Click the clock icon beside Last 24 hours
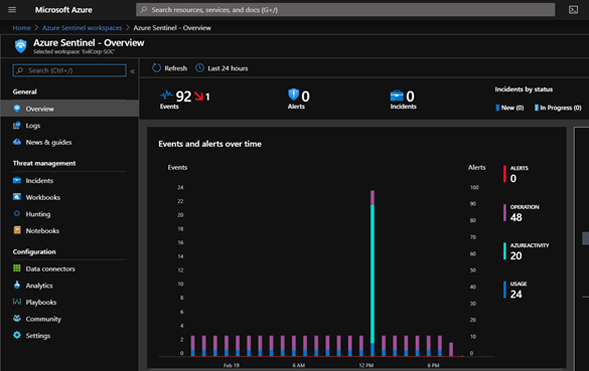This screenshot has width=589, height=371. click(199, 68)
